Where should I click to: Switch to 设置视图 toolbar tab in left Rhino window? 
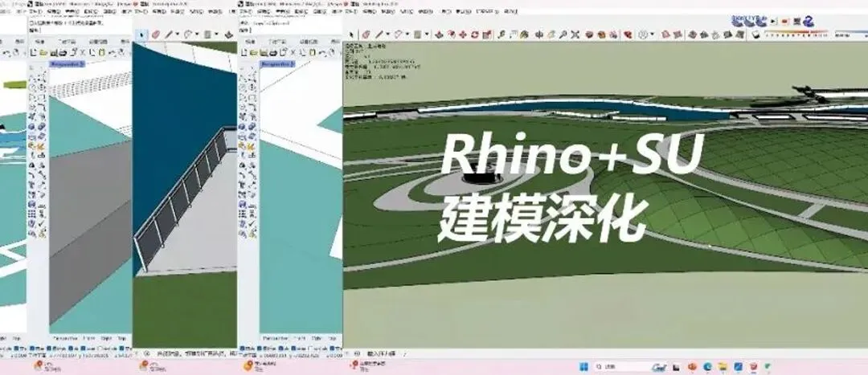click(x=99, y=42)
